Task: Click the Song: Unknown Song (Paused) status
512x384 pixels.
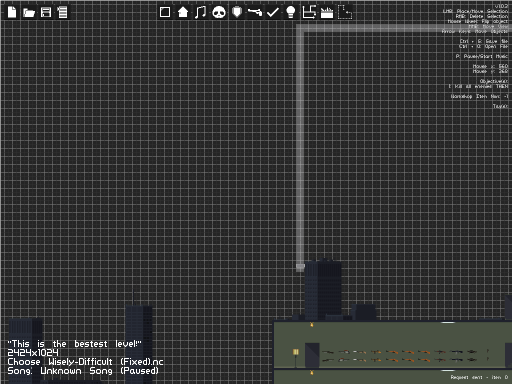Action: [x=83, y=371]
